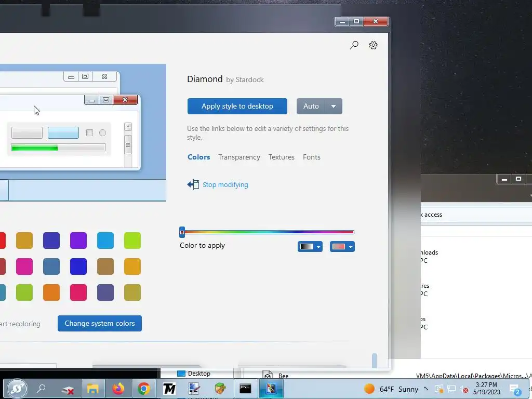Pick the orange swatch beside crimson pink
The height and width of the screenshot is (399, 532).
pyautogui.click(x=51, y=292)
